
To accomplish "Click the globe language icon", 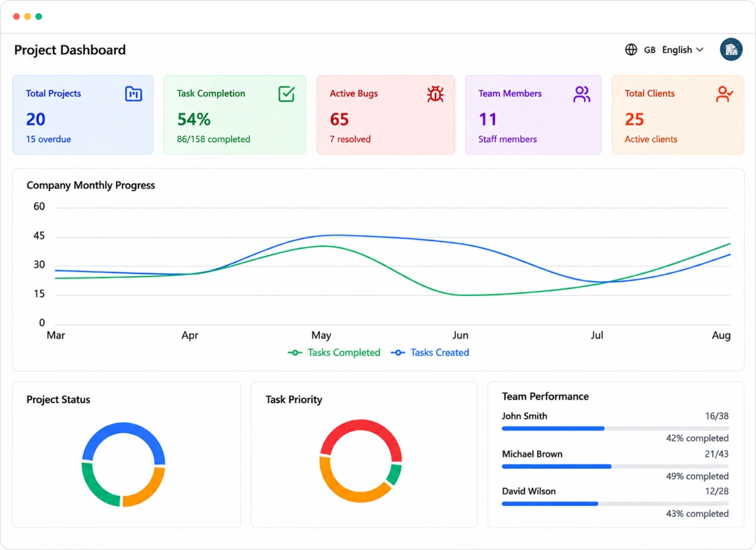I will [631, 50].
